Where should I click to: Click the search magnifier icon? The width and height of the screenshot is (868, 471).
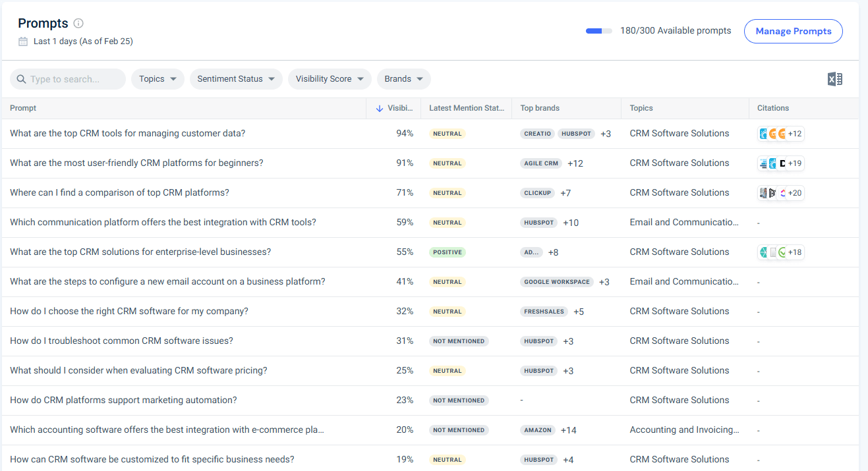(x=22, y=79)
